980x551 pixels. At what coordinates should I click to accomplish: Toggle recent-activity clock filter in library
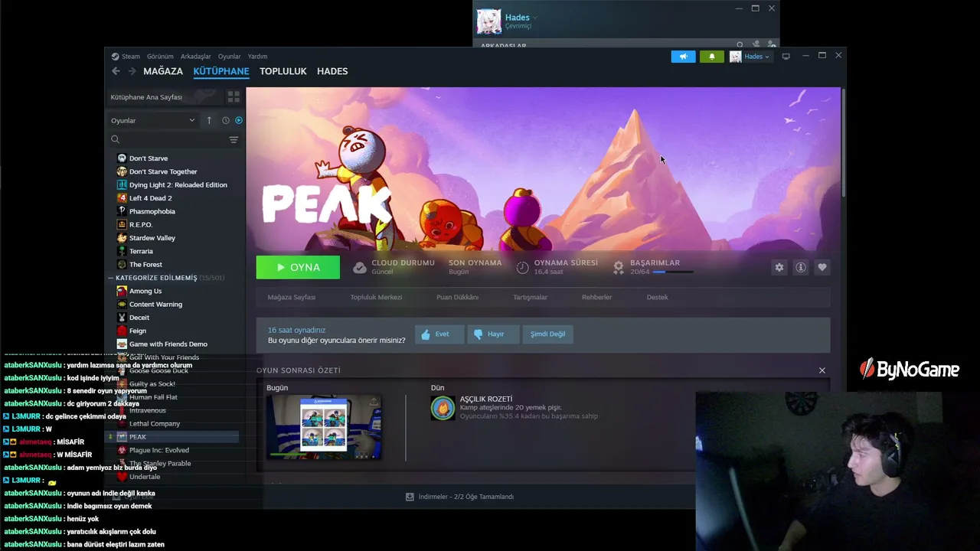pyautogui.click(x=226, y=120)
